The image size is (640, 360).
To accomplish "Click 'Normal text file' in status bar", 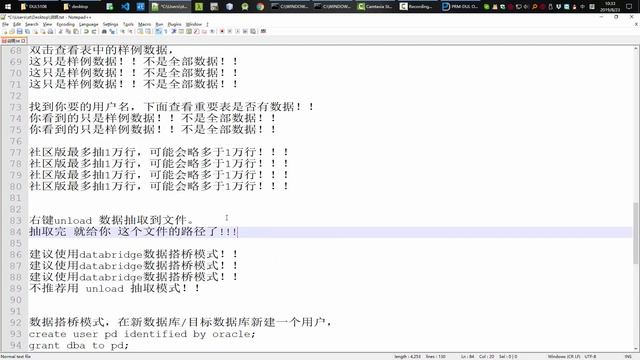I will pyautogui.click(x=16, y=356).
